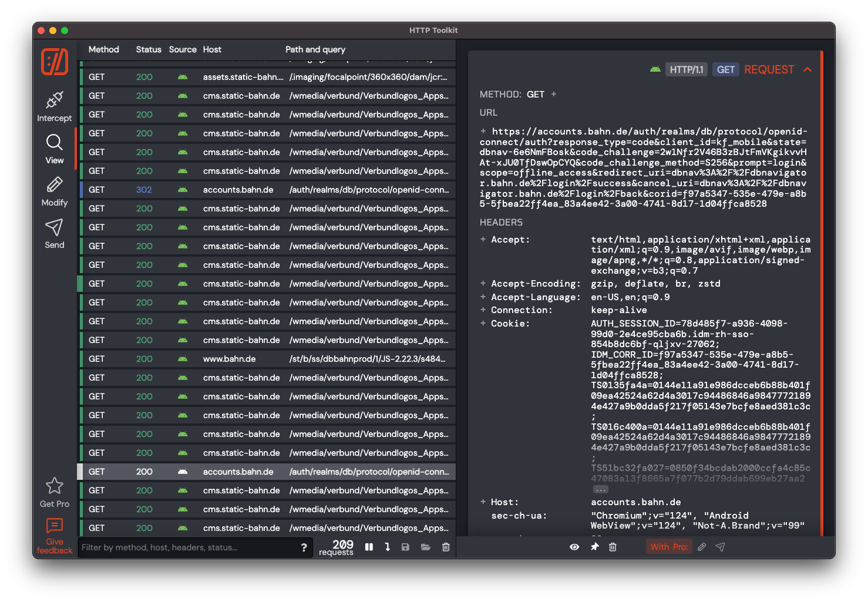The height and width of the screenshot is (602, 868).
Task: Click the Get Pro star icon
Action: [55, 486]
